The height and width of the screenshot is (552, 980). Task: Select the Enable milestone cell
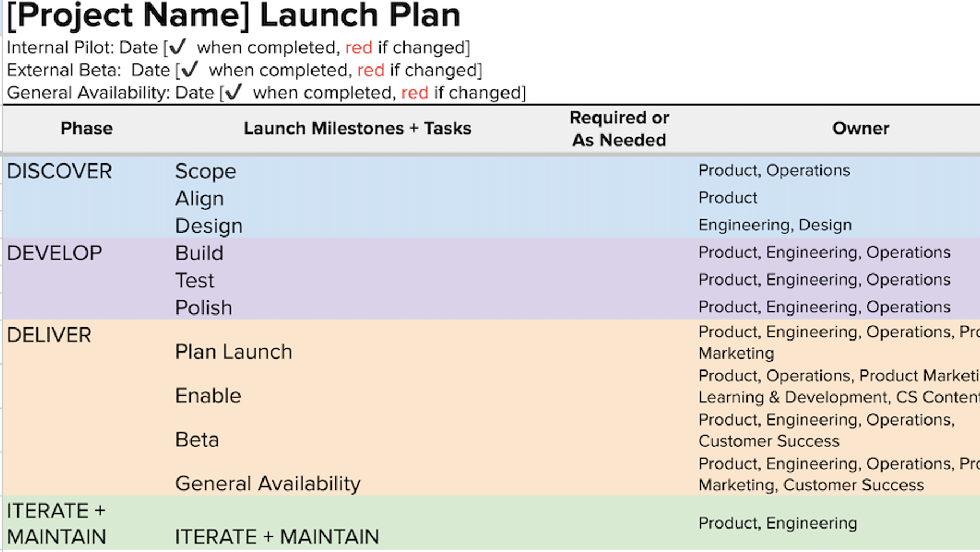[208, 396]
